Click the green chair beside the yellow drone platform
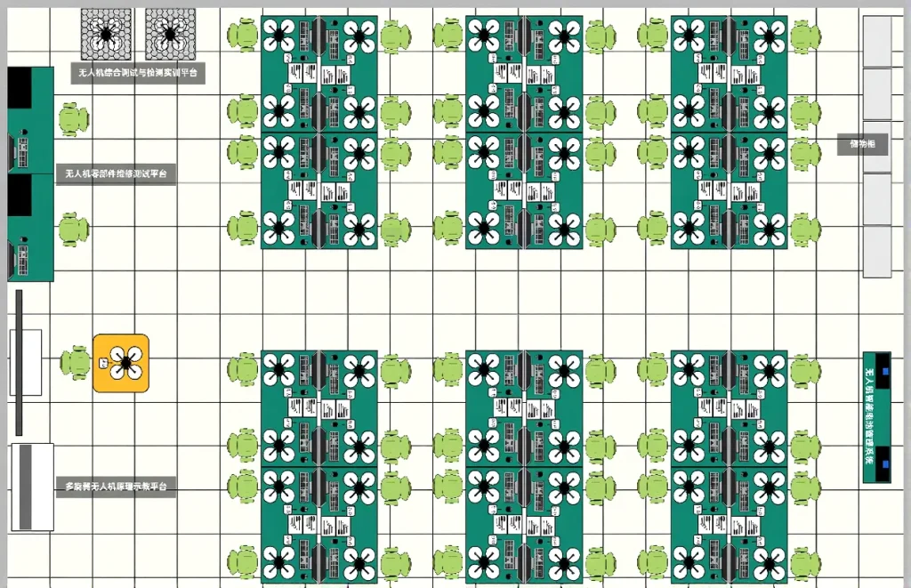 pyautogui.click(x=76, y=363)
